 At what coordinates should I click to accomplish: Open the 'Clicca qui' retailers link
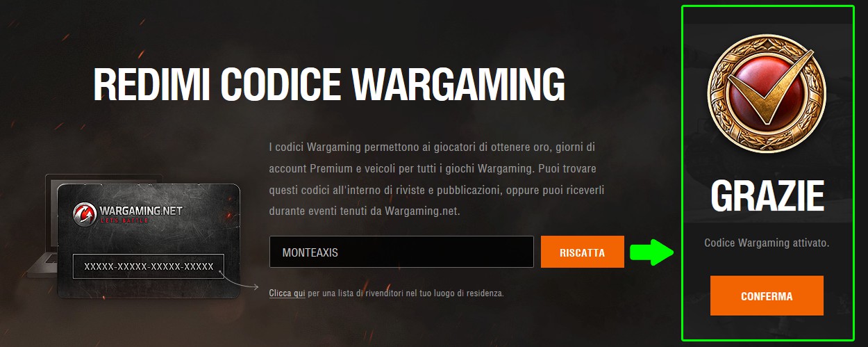tap(287, 293)
